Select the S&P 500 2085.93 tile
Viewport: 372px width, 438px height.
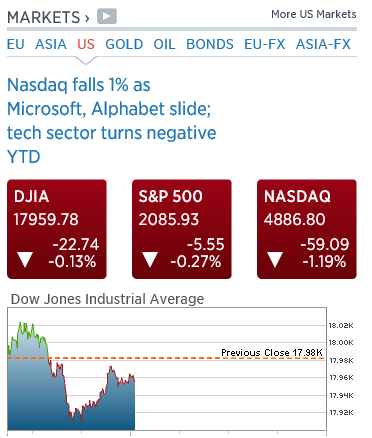(x=182, y=229)
